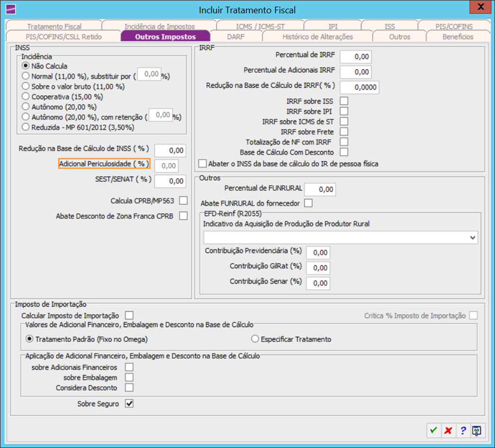
Task: Check IRRF sobre IPI
Action: click(344, 111)
